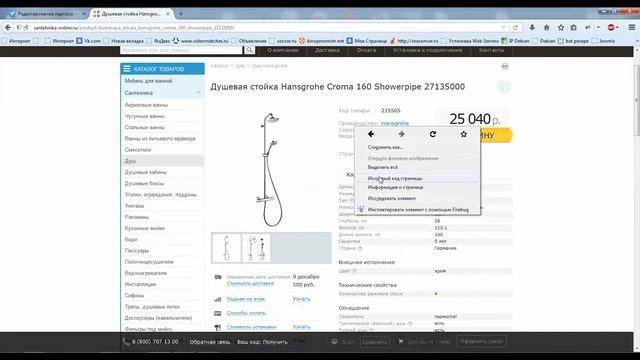Open Унитазы in the catalog sidebar
640x360 pixels.
pyautogui.click(x=134, y=206)
